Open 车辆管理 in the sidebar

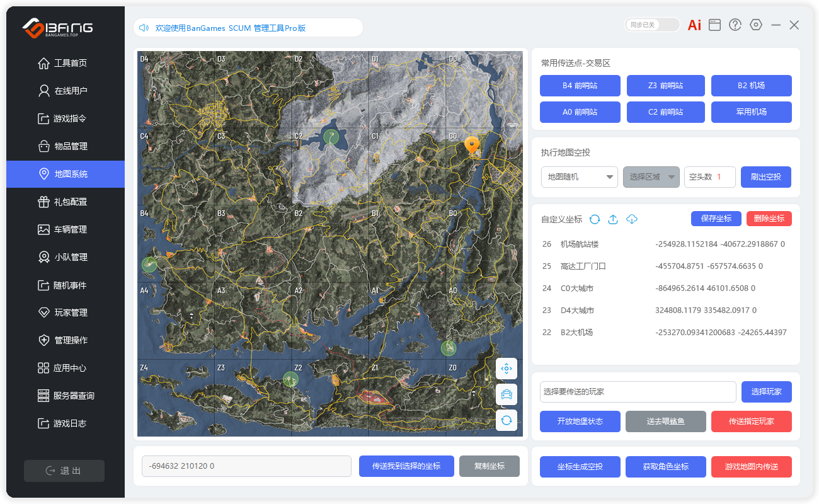(71, 229)
